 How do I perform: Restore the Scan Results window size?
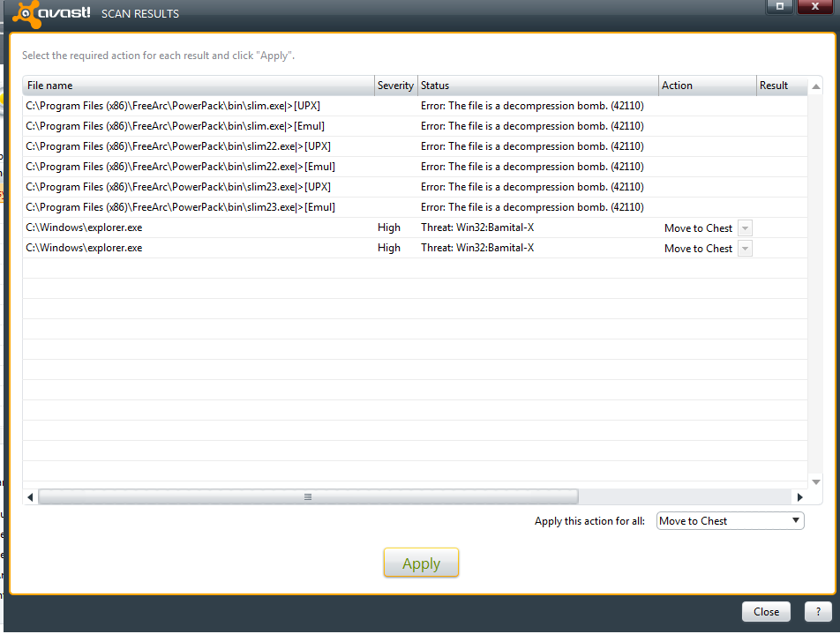tap(780, 6)
